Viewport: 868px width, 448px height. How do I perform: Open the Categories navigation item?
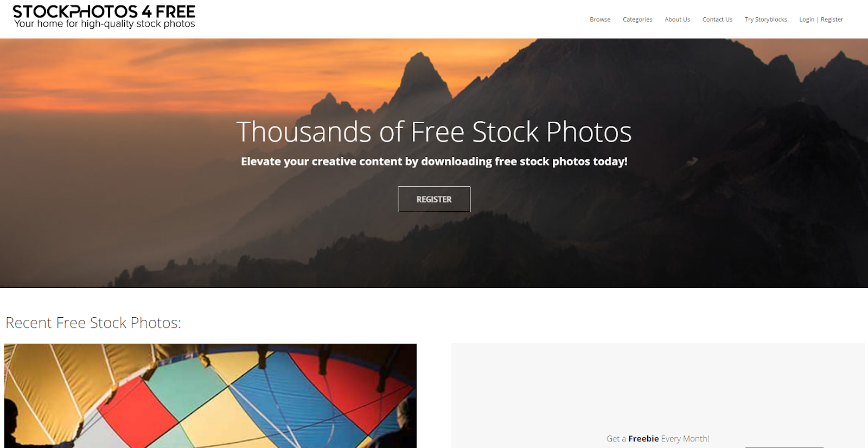click(637, 20)
